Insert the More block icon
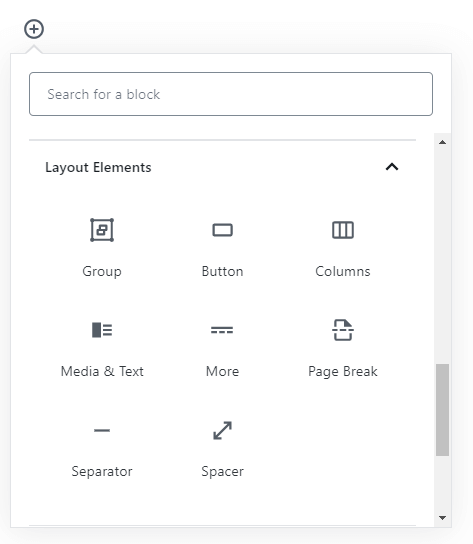Viewport: 473px width, 544px height. click(x=222, y=330)
